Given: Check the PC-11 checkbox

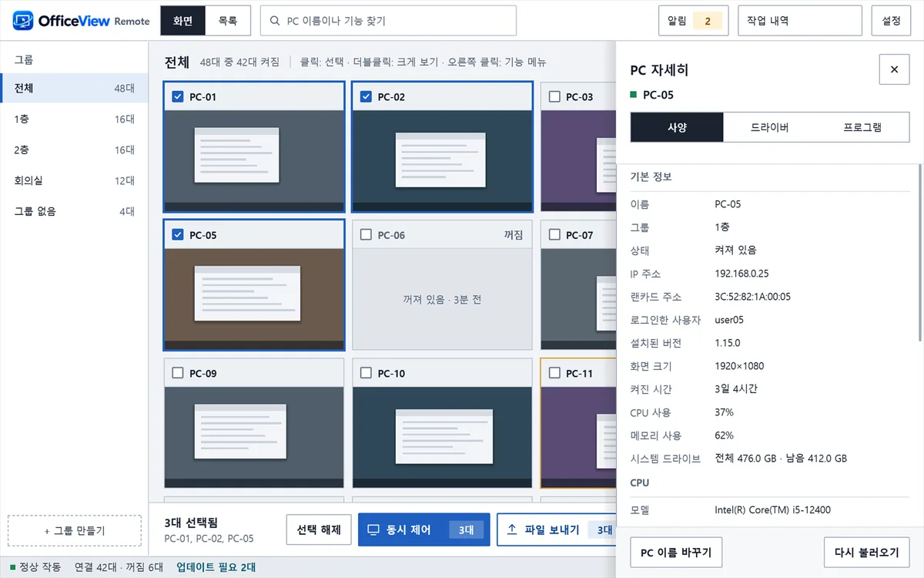Looking at the screenshot, I should [x=554, y=373].
